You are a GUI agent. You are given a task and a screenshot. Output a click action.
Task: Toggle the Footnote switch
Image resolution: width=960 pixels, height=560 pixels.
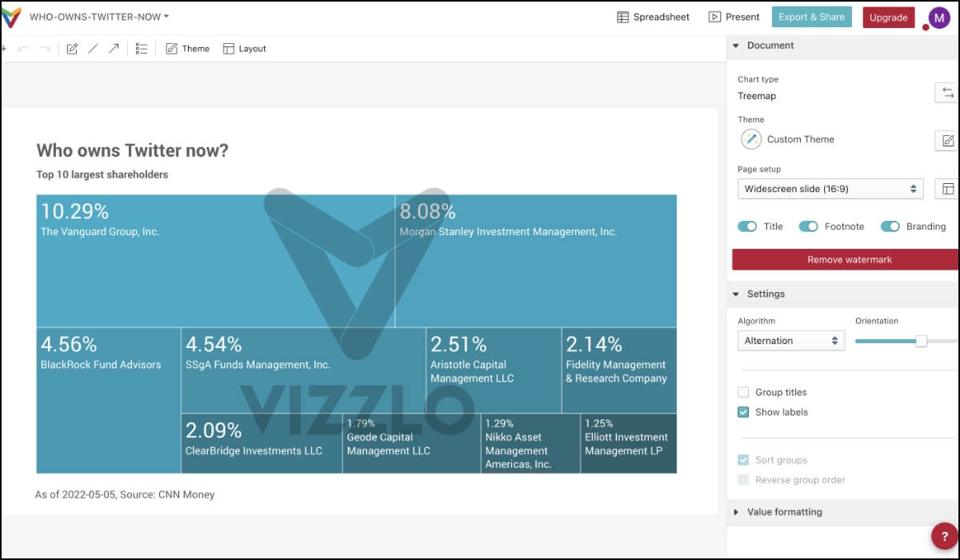click(x=808, y=226)
